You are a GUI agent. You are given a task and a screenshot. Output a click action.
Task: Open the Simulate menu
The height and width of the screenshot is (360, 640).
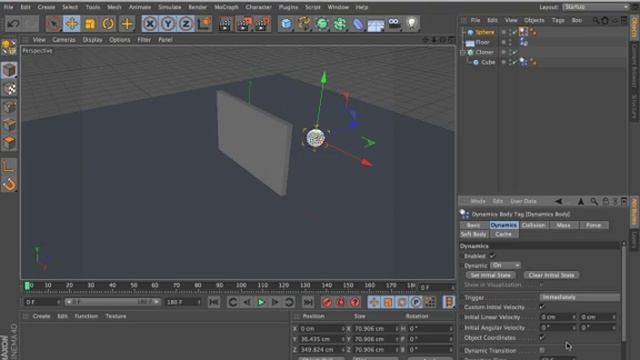click(169, 7)
